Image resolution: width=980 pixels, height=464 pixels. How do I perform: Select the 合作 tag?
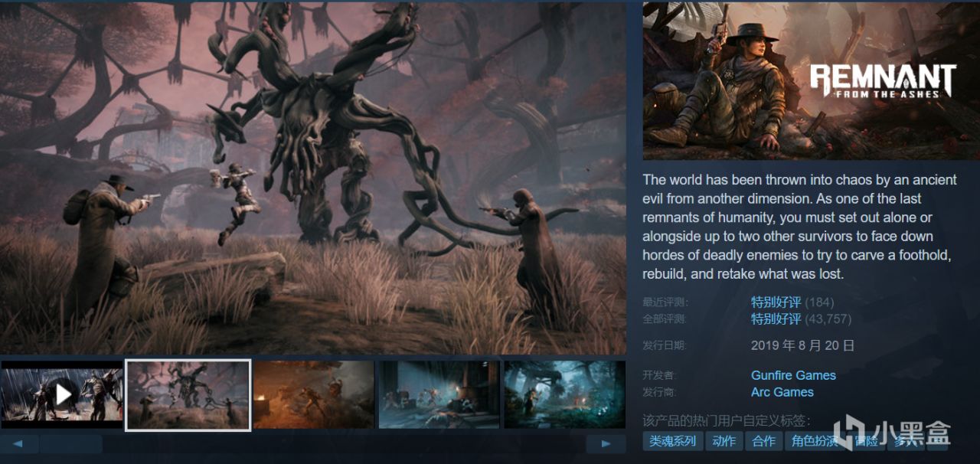pyautogui.click(x=763, y=441)
